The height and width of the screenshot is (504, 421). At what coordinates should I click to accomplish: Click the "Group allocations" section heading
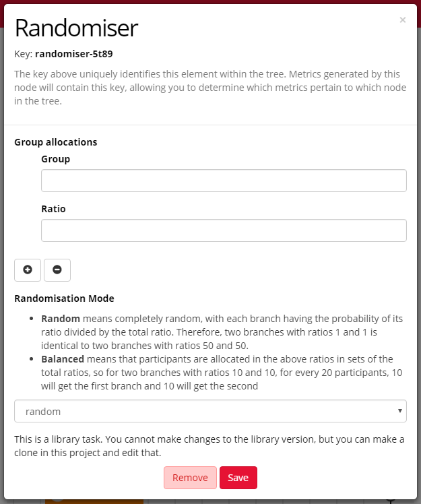coord(55,142)
